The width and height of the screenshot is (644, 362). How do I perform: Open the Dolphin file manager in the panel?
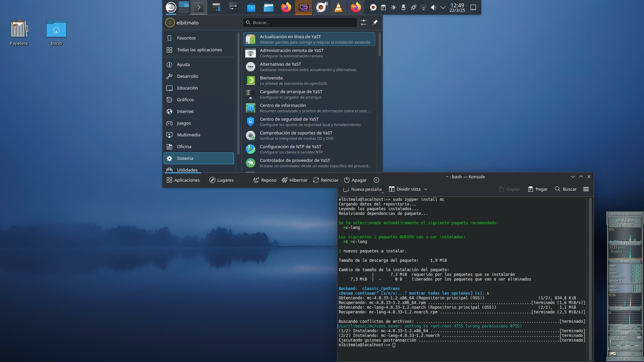pyautogui.click(x=269, y=7)
